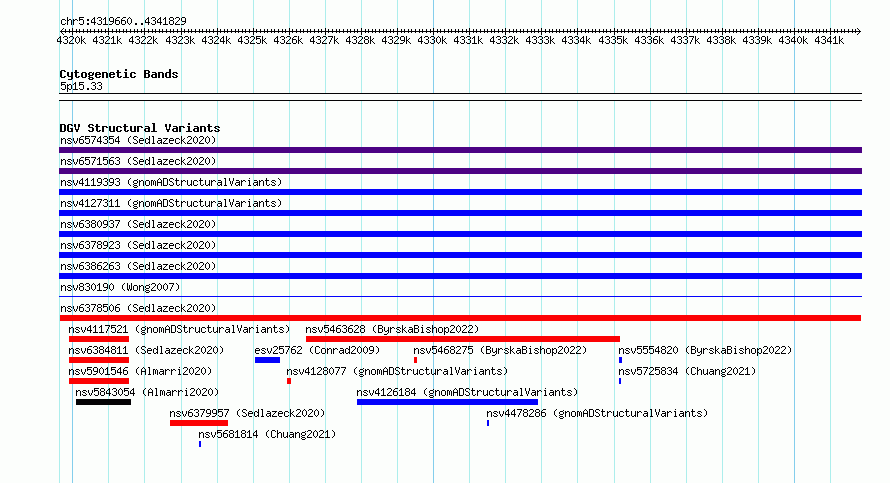Viewport: 890px width, 483px height.
Task: Click the 4328k ruler tick label
Action: point(360,40)
